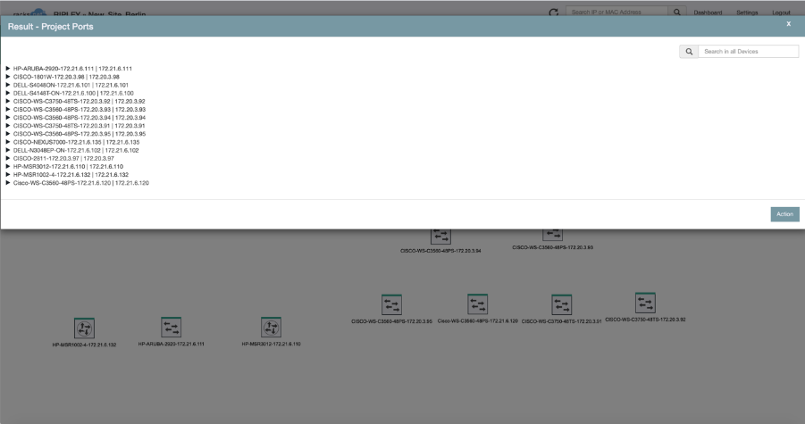The width and height of the screenshot is (806, 424).
Task: Expand the CISCO-1801W-172.20.3.98 device entry
Action: (x=8, y=77)
